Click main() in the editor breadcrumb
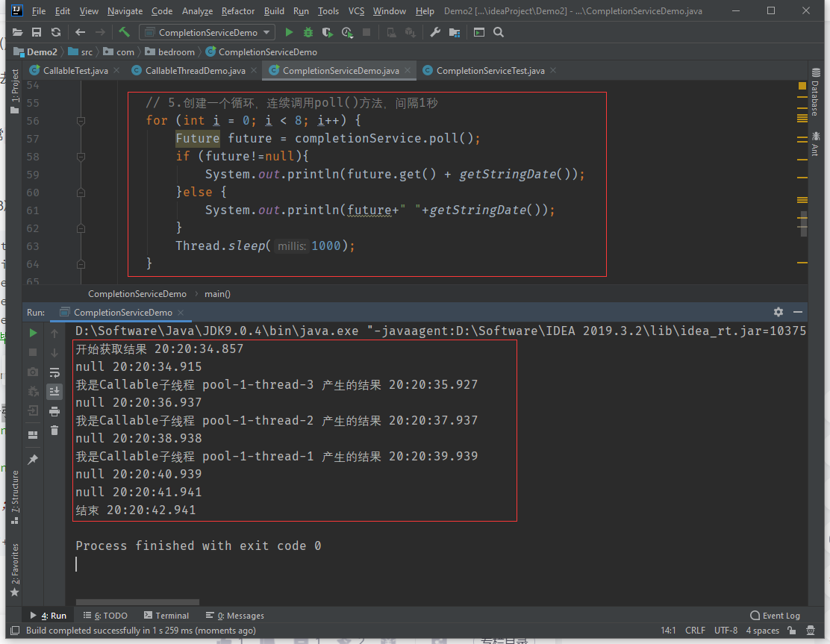Screen dimensions: 830x644 [217, 294]
